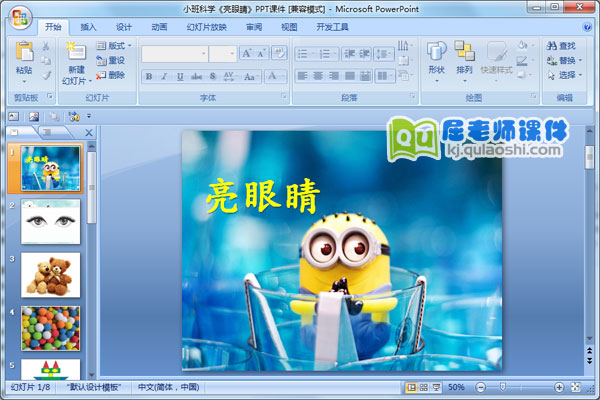Open the Arrange options

(464, 61)
